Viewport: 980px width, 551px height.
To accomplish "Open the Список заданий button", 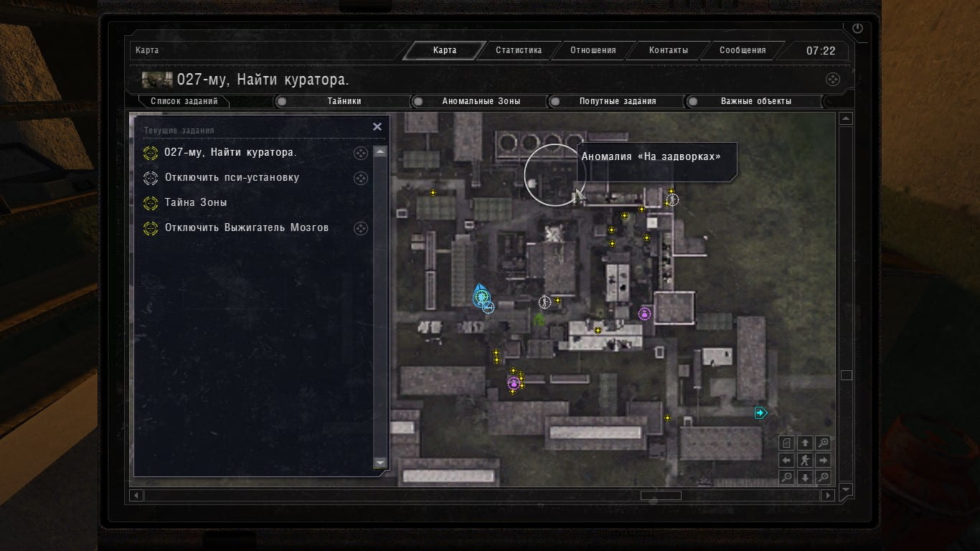I will pos(184,101).
